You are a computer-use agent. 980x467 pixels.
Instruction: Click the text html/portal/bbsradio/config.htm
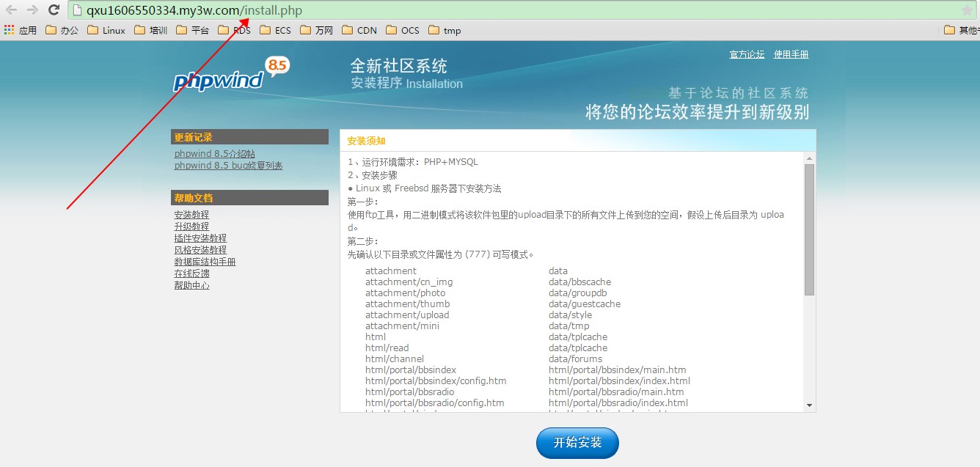coord(434,403)
